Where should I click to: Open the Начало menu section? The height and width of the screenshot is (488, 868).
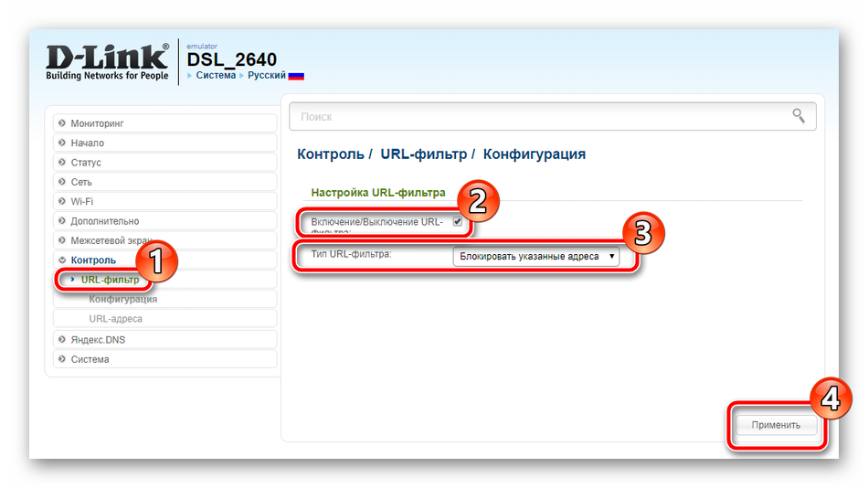[x=165, y=143]
